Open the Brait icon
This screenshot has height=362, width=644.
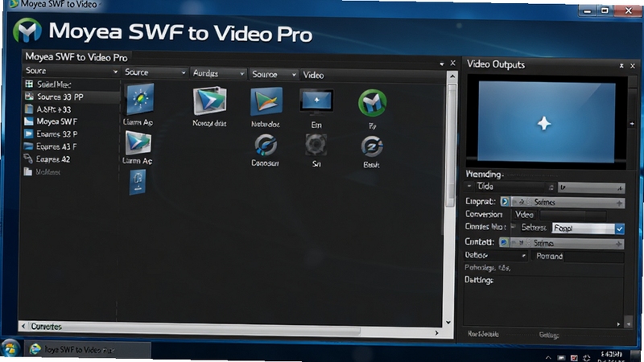(x=372, y=146)
